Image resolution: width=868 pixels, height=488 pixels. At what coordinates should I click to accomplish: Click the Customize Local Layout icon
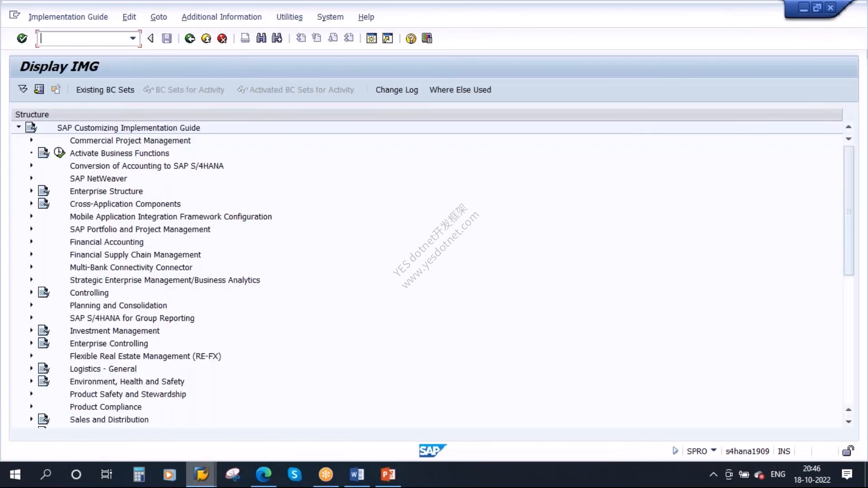click(x=427, y=38)
